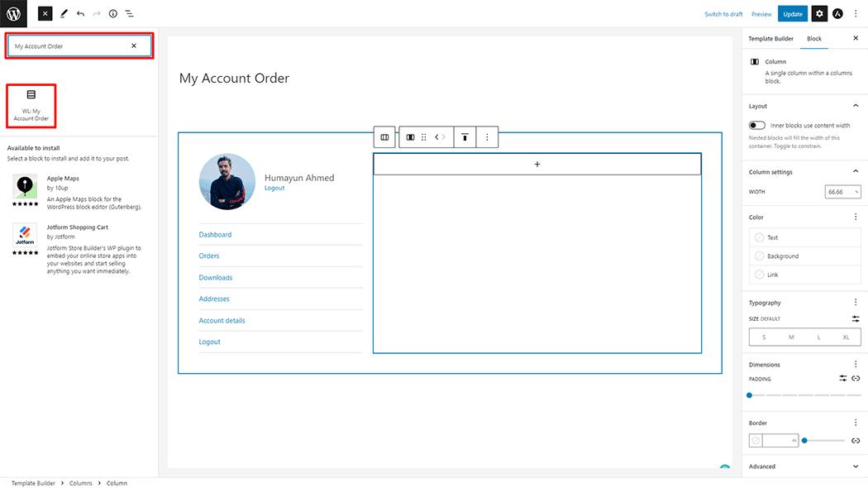Click the Undo arrow in the top toolbar
Screen dimensions: 868x488
coord(79,13)
